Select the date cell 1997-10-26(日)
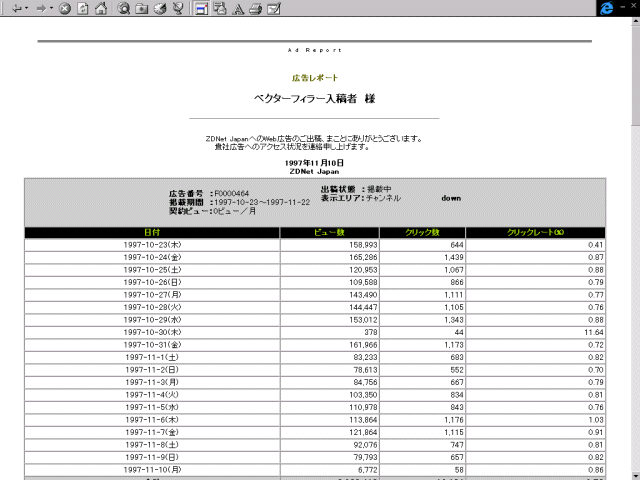 [152, 282]
